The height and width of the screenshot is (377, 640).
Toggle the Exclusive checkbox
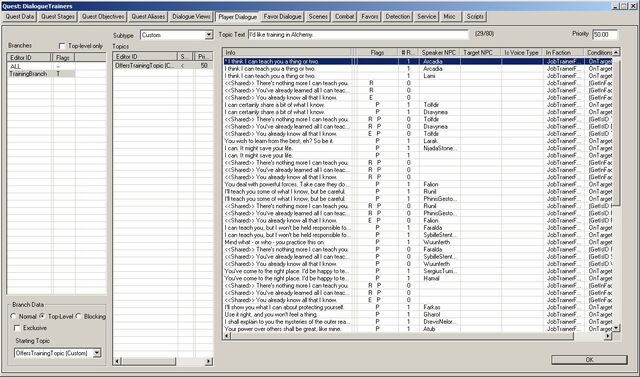(17, 328)
